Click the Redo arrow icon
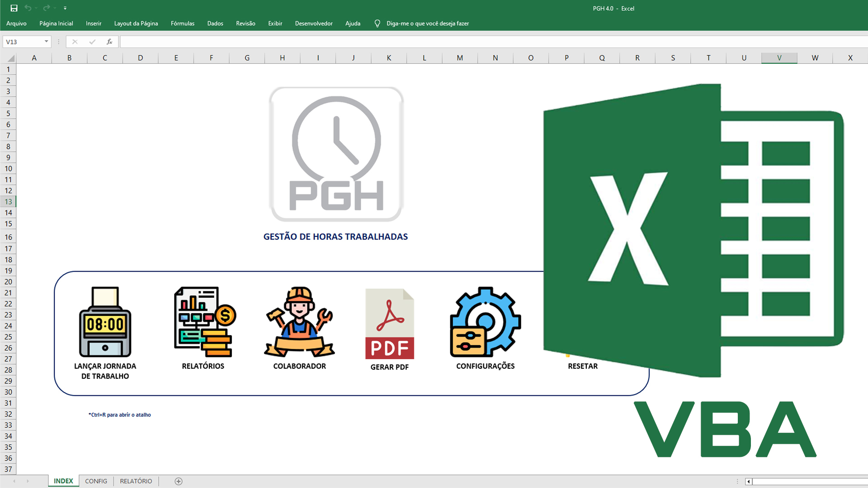 click(x=47, y=8)
